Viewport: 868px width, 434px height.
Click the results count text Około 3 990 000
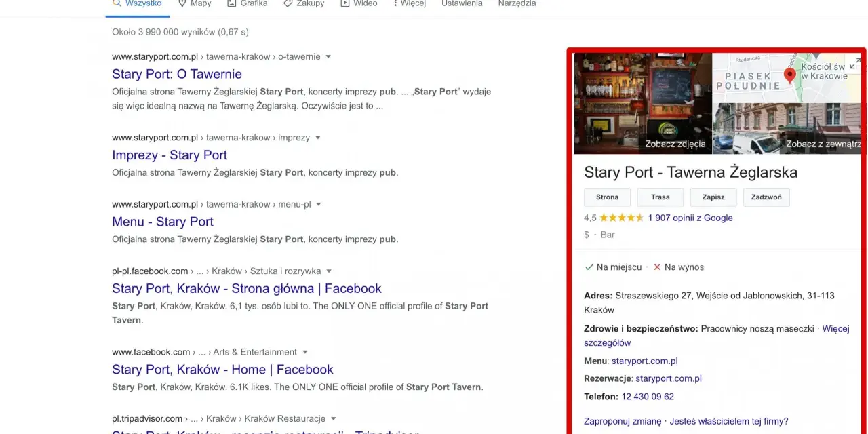tap(180, 32)
